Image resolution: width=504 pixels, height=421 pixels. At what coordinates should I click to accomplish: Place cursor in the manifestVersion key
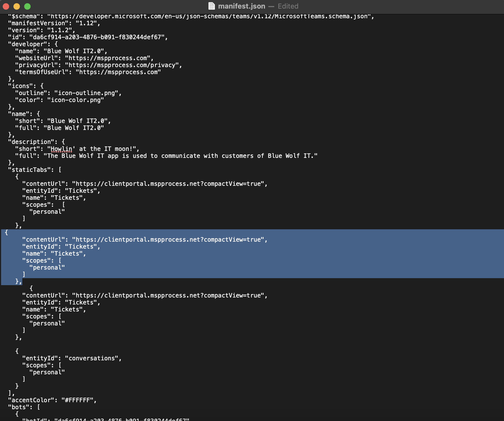pyautogui.click(x=38, y=23)
